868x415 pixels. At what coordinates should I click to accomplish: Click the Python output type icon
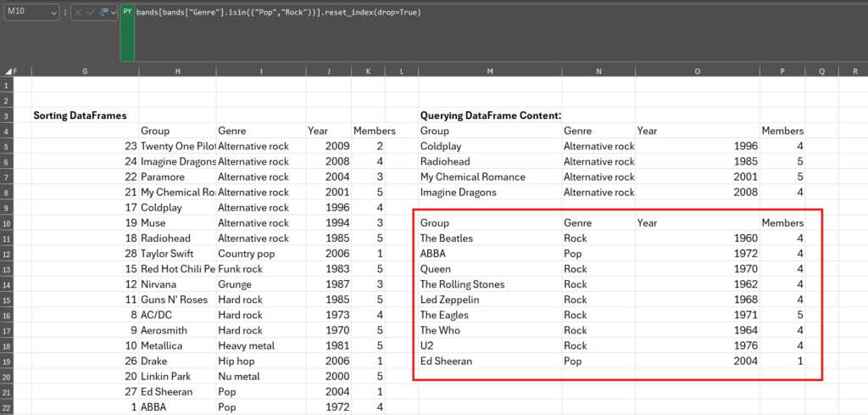pyautogui.click(x=104, y=12)
